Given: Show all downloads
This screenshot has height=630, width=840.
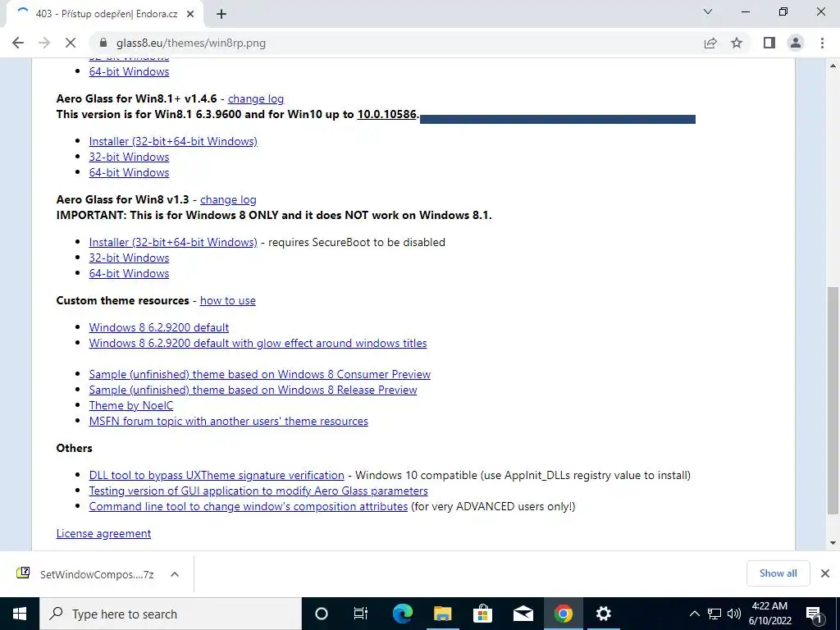Looking at the screenshot, I should point(778,573).
